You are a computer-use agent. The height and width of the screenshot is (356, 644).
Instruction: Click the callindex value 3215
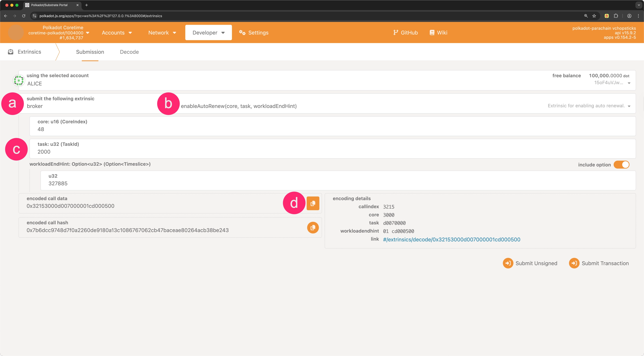389,207
